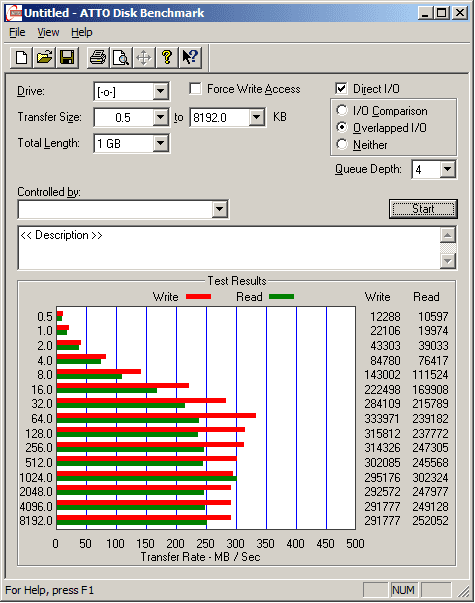Click read value 302324

coord(430,478)
